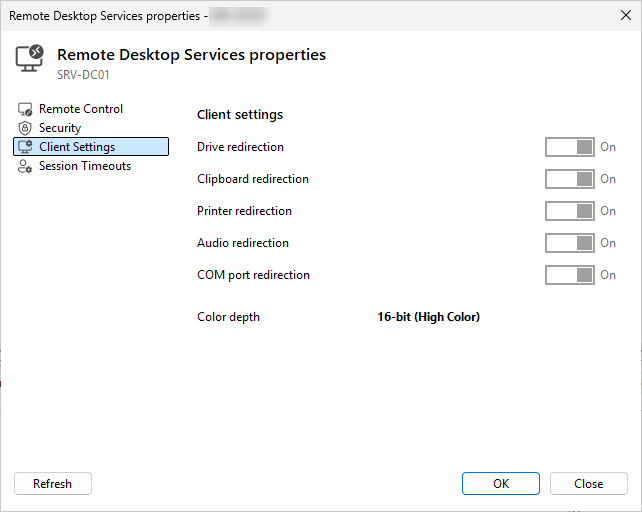Click the Remote Desktop Services header icon
This screenshot has height=512, width=642.
pyautogui.click(x=29, y=58)
